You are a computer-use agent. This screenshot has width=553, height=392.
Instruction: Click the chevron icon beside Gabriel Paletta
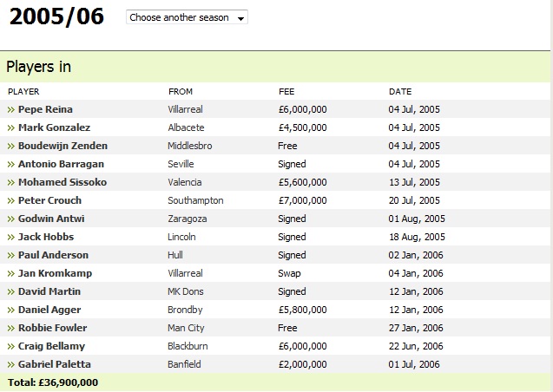point(11,365)
